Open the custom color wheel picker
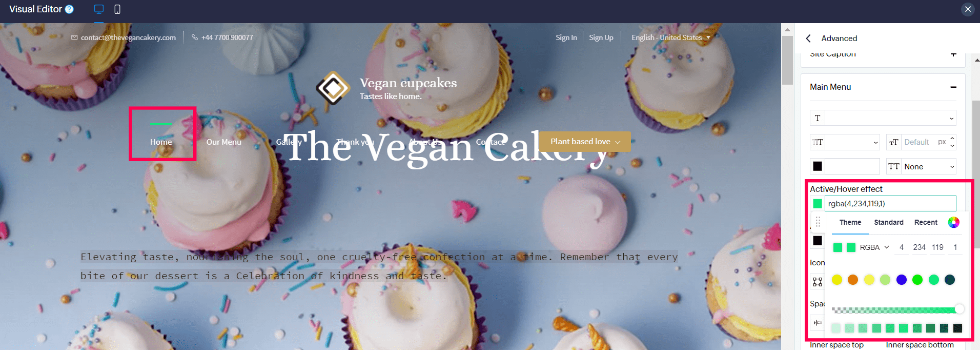This screenshot has width=980, height=350. (x=953, y=222)
